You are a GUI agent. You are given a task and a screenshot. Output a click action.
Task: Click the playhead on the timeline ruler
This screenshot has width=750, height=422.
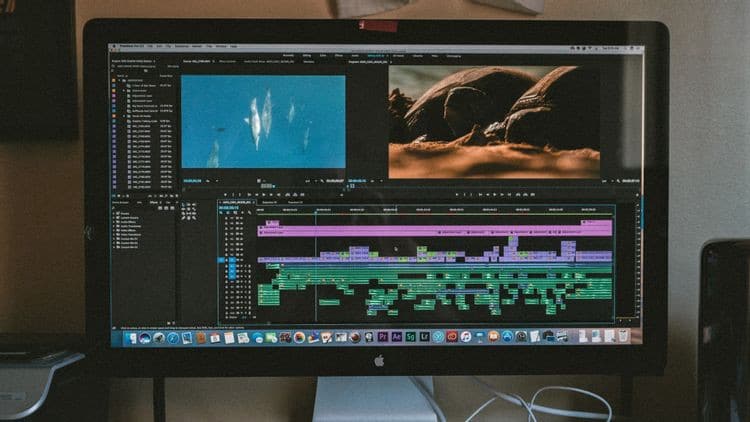(x=316, y=211)
